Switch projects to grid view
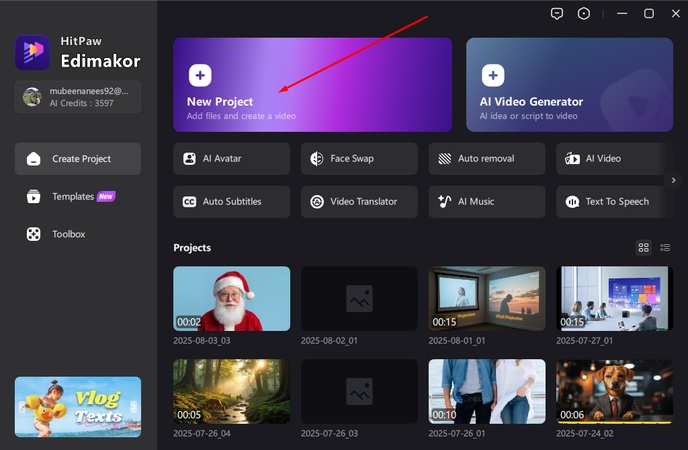Viewport: 688px width, 450px height. click(643, 248)
